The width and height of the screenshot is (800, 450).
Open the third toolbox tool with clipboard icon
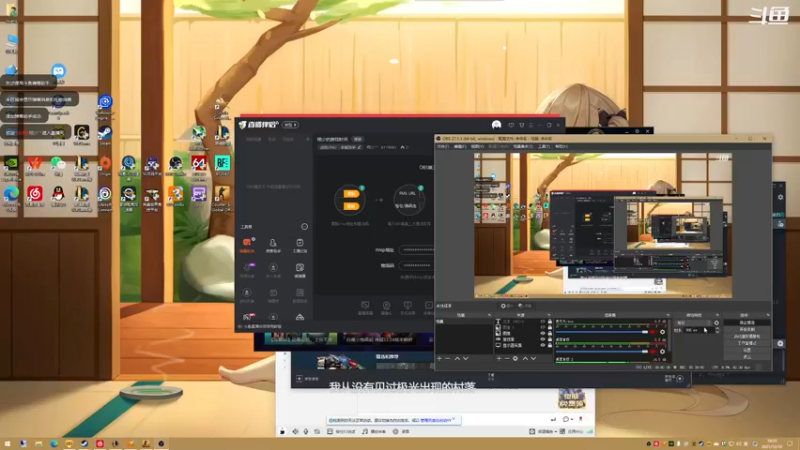coord(300,245)
